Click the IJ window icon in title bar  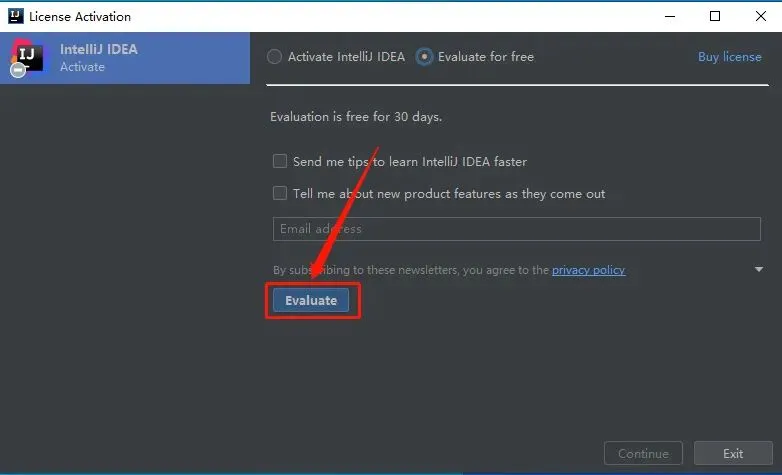[x=15, y=16]
